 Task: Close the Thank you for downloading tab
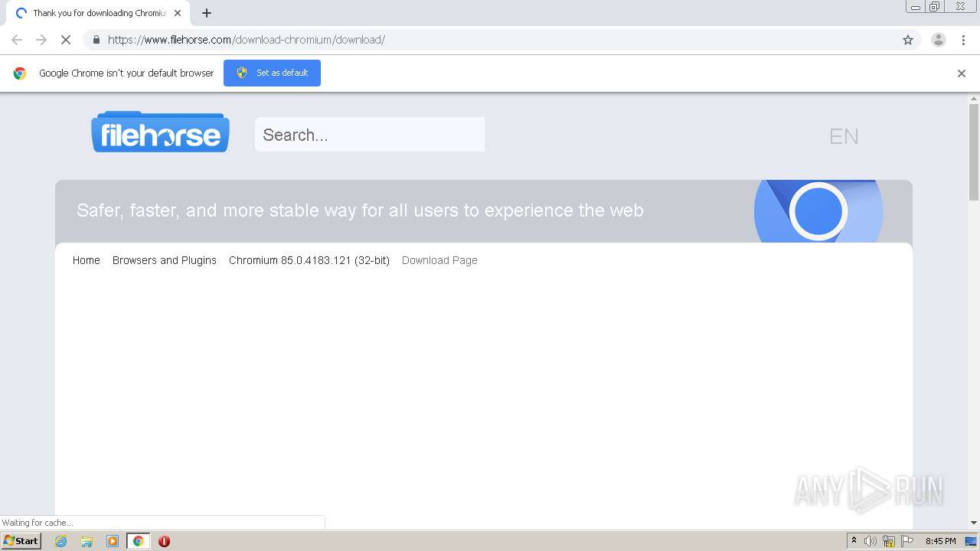(178, 13)
